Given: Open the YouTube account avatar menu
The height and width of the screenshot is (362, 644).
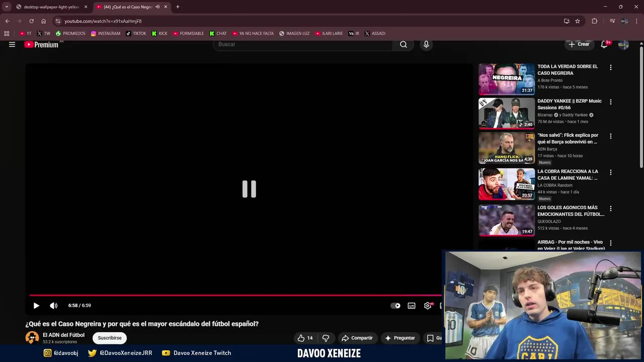Looking at the screenshot, I should coord(623,44).
